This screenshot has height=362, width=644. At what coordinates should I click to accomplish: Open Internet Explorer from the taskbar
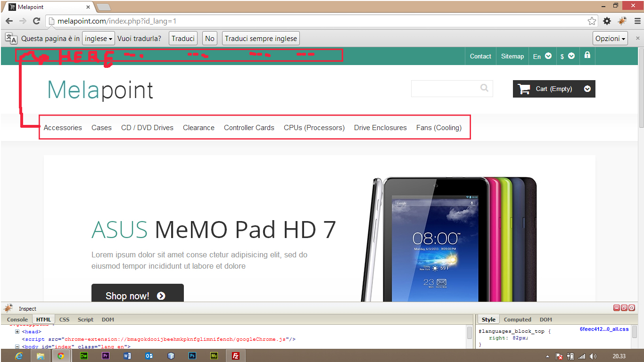pos(19,356)
